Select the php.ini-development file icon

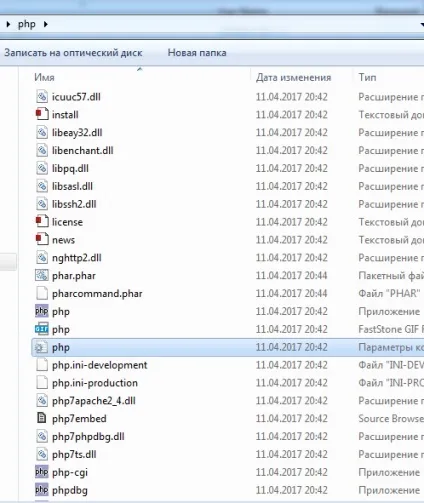[42, 365]
